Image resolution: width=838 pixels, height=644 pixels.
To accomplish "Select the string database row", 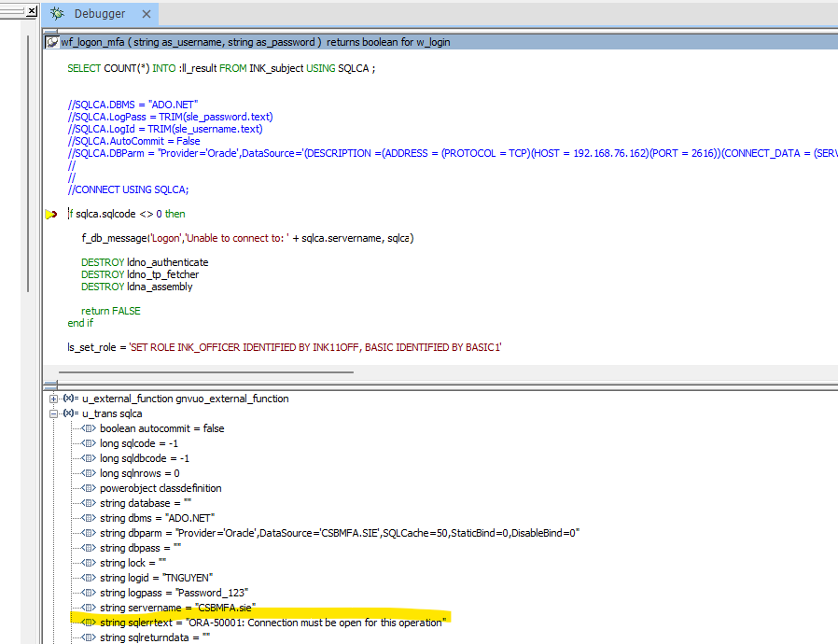I will click(146, 503).
